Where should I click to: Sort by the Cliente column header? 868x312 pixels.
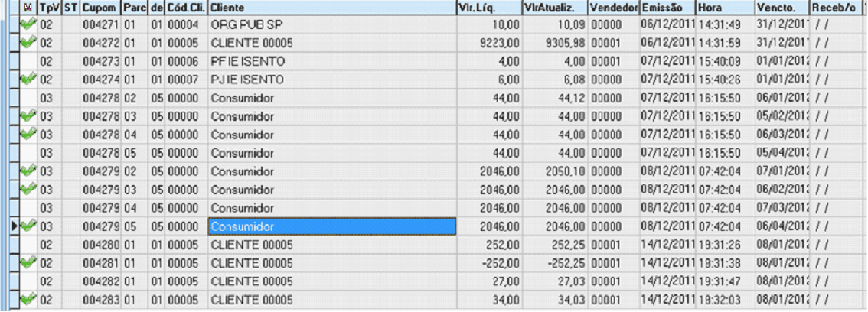(331, 7)
